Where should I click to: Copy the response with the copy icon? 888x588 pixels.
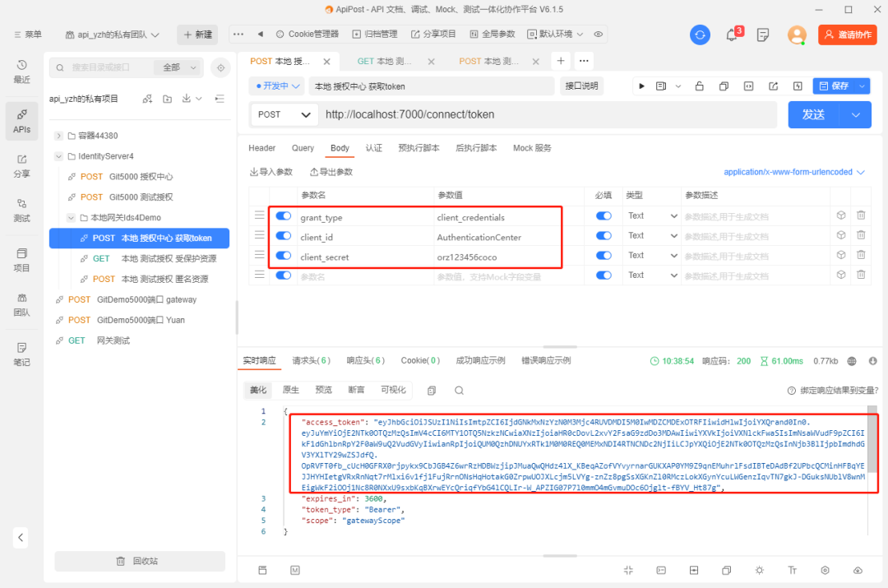coord(432,391)
